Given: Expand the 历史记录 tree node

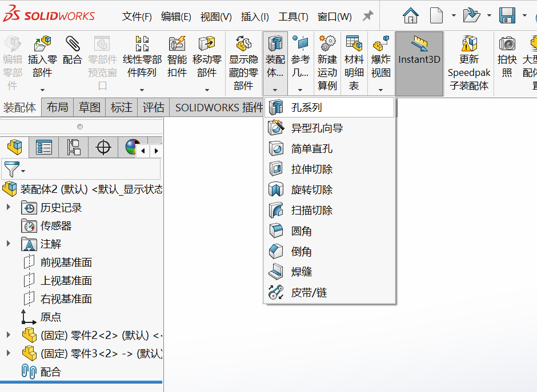Looking at the screenshot, I should pos(9,207).
